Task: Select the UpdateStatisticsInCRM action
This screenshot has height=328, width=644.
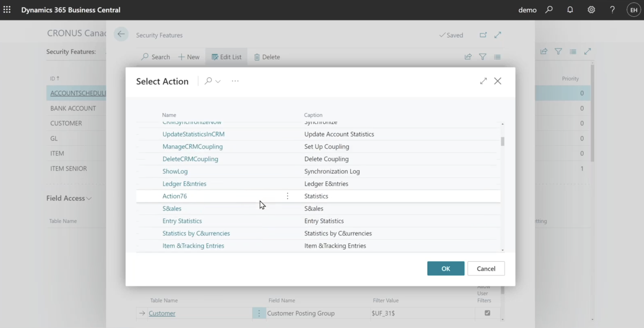Action: tap(194, 134)
